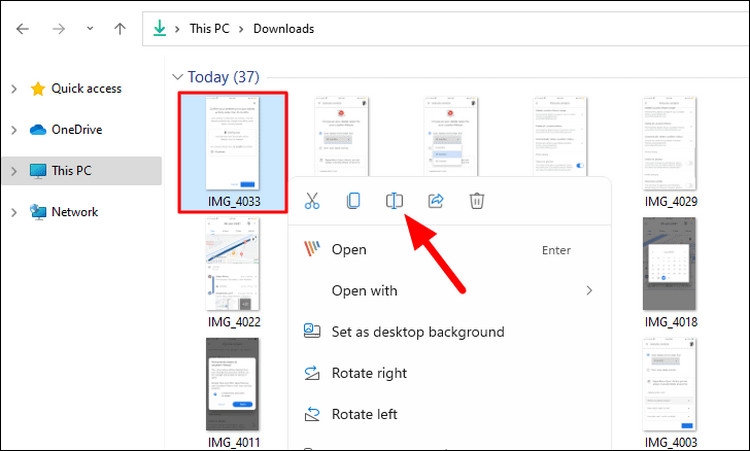Viewport: 750px width, 451px height.
Task: Click the IMG_4029 file name
Action: tap(671, 201)
